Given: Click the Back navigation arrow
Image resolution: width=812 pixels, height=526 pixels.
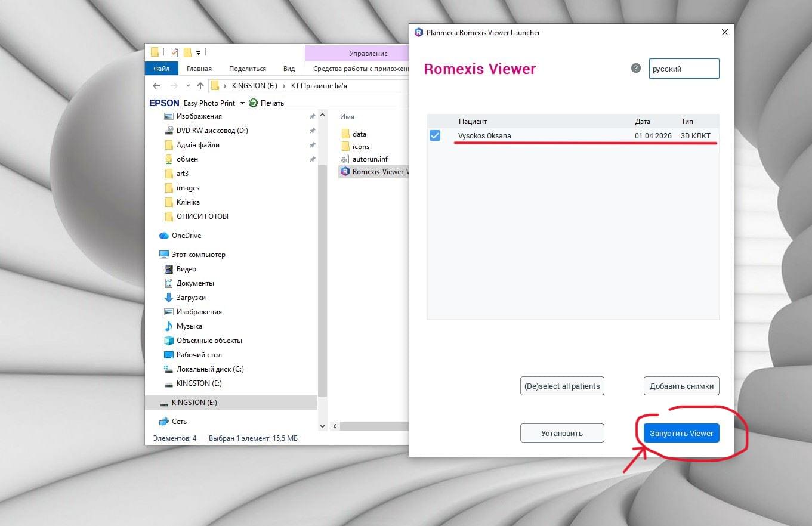Looking at the screenshot, I should pos(156,86).
